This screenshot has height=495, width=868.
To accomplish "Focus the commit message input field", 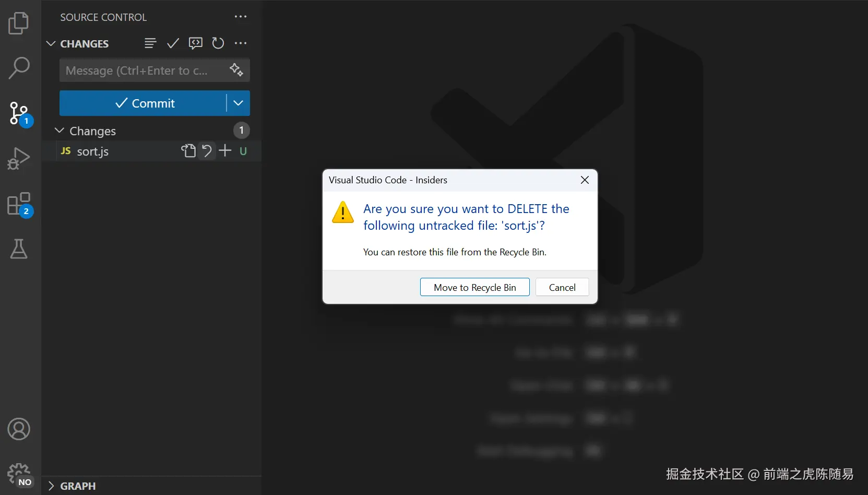I will [154, 70].
